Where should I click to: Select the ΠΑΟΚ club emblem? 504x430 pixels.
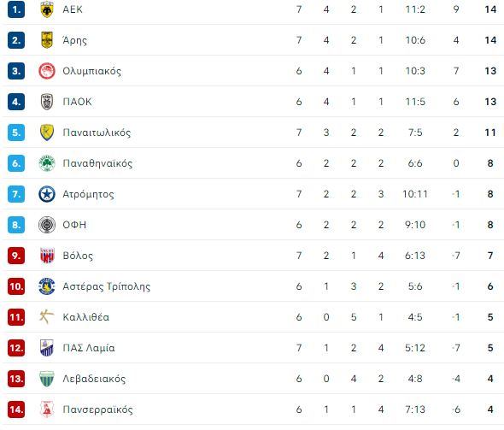pyautogui.click(x=47, y=102)
